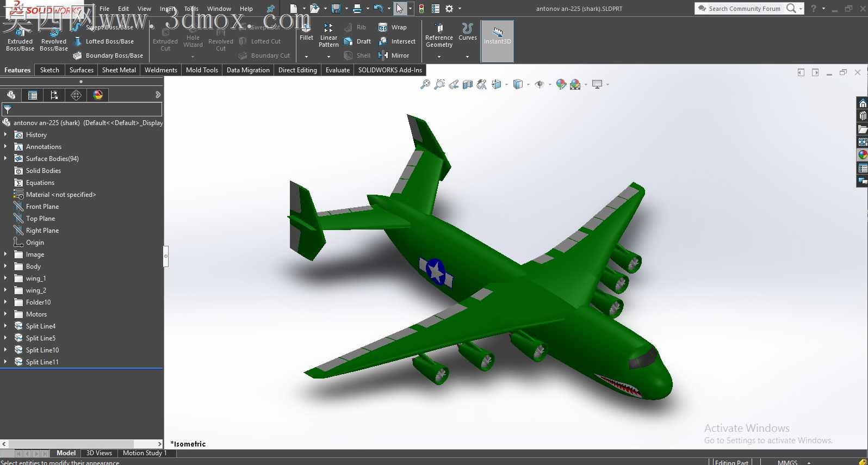Image resolution: width=868 pixels, height=465 pixels.
Task: Open the Section View tool
Action: (x=468, y=84)
